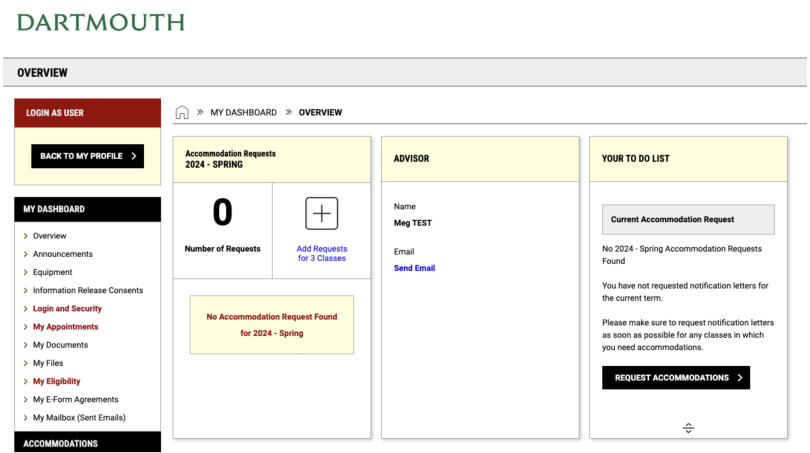
Task: Open My Appointments in sidebar
Action: [66, 326]
